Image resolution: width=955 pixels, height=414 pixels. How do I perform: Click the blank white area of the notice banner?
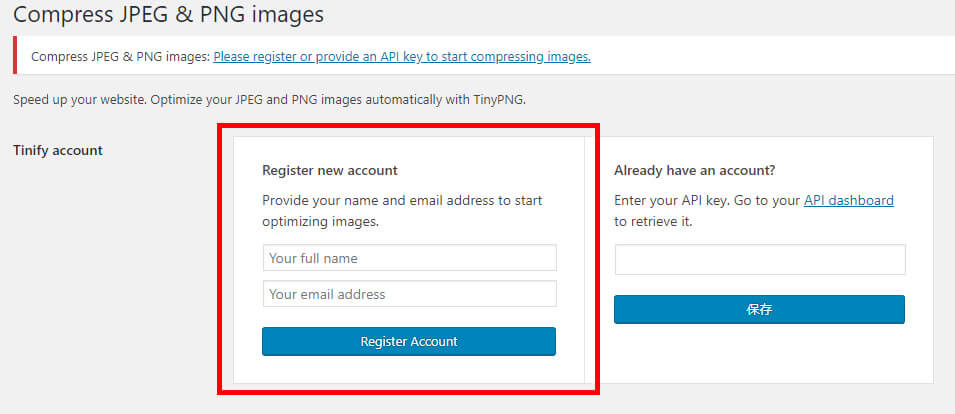coord(770,57)
